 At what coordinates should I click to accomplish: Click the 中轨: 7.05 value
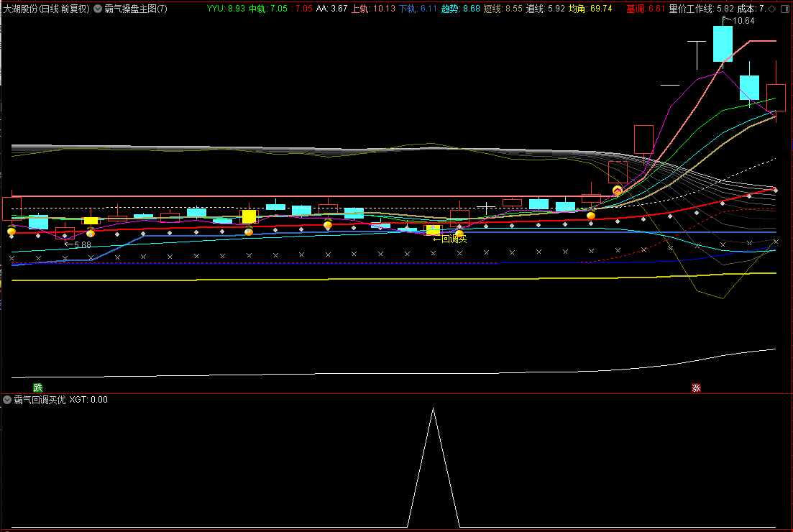coord(268,9)
